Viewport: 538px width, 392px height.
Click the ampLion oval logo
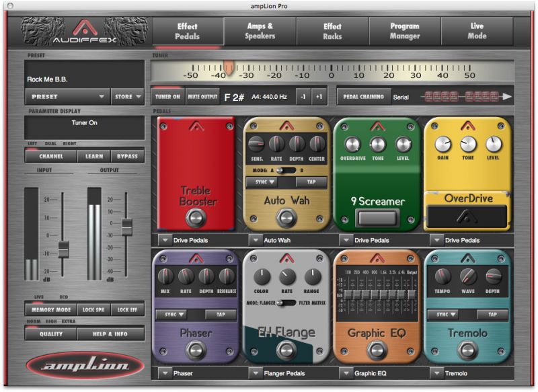pyautogui.click(x=85, y=365)
